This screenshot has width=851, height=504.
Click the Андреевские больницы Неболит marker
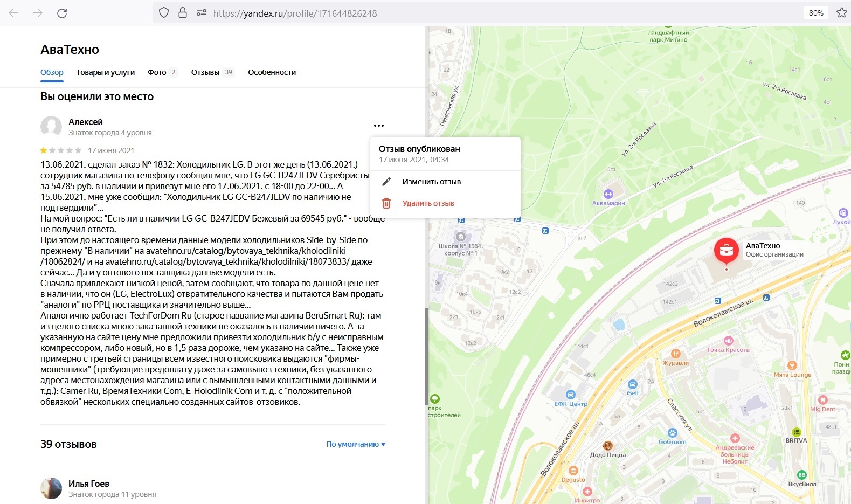click(735, 438)
